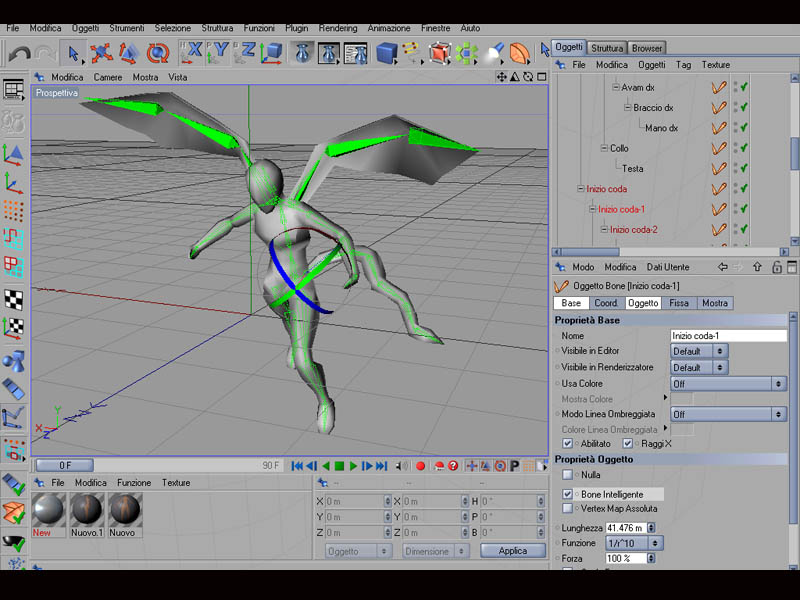Open the Usa Colore dropdown
800x600 pixels.
[728, 383]
